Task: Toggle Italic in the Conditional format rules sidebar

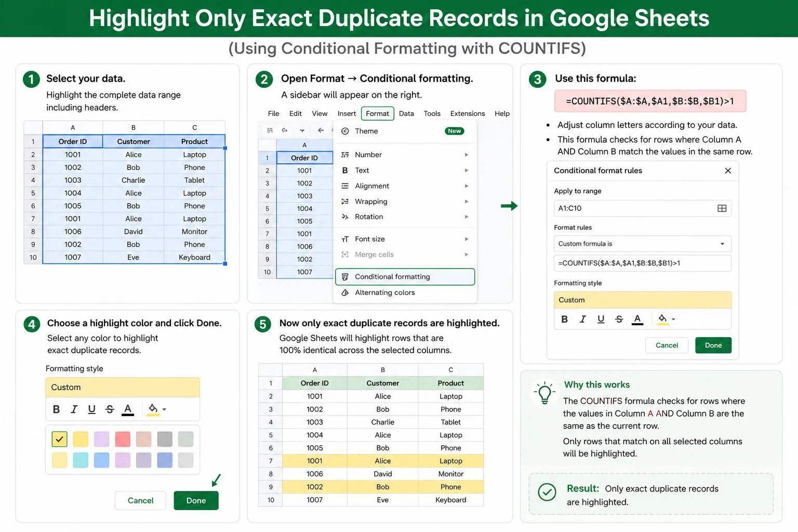Action: pos(583,320)
